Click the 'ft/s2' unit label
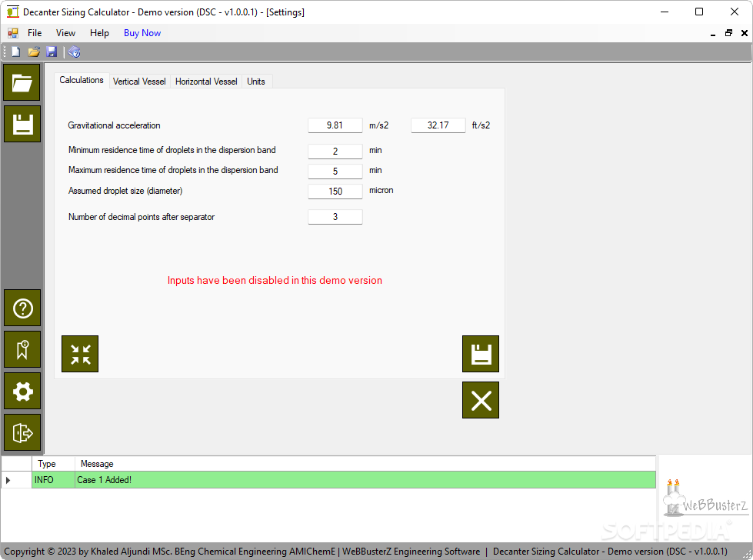This screenshot has height=560, width=753. coord(481,125)
